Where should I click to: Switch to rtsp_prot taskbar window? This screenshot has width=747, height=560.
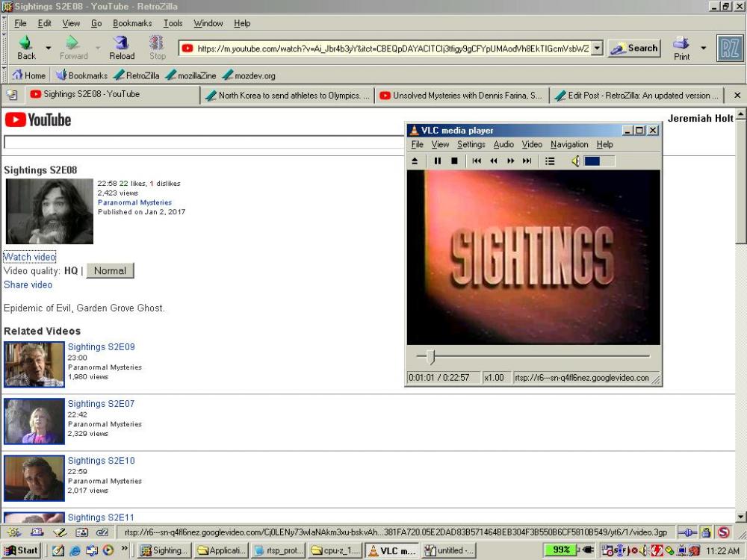point(278,550)
